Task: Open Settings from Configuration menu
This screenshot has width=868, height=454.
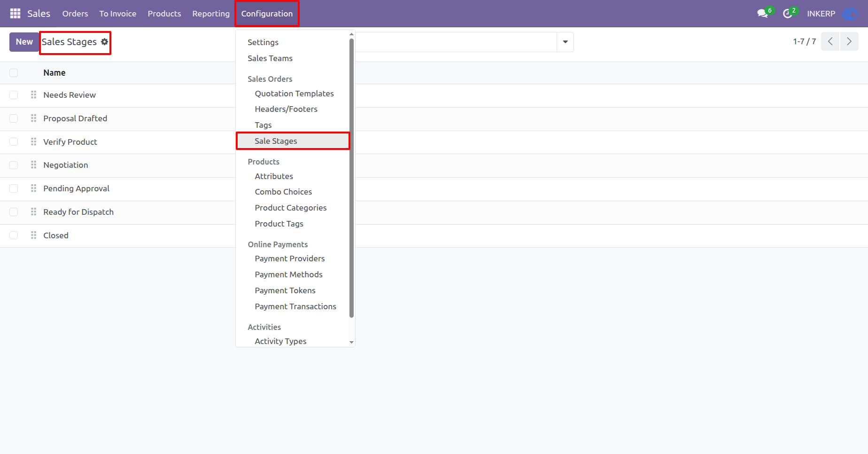Action: tap(263, 42)
